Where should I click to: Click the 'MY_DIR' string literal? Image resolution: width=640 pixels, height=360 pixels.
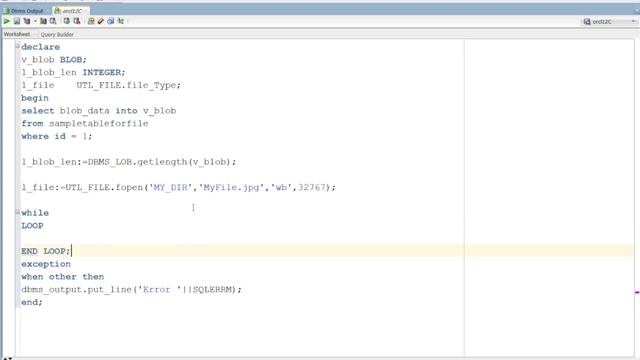pos(170,187)
